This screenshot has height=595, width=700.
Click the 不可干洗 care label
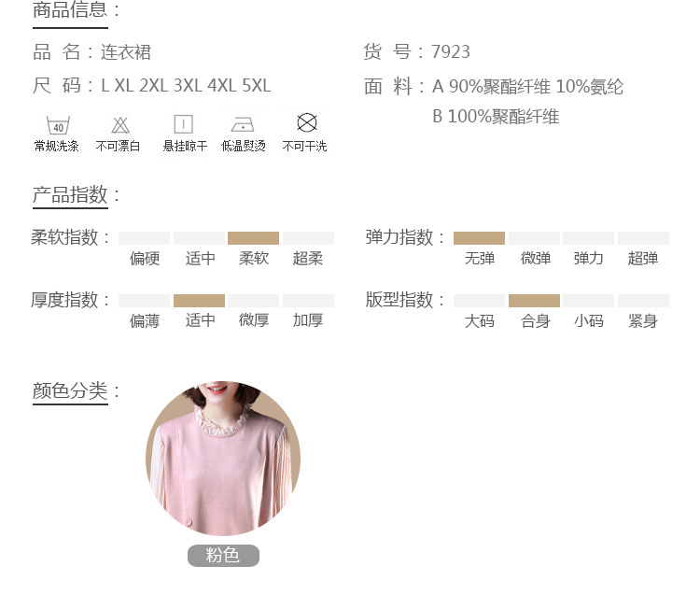[x=304, y=146]
